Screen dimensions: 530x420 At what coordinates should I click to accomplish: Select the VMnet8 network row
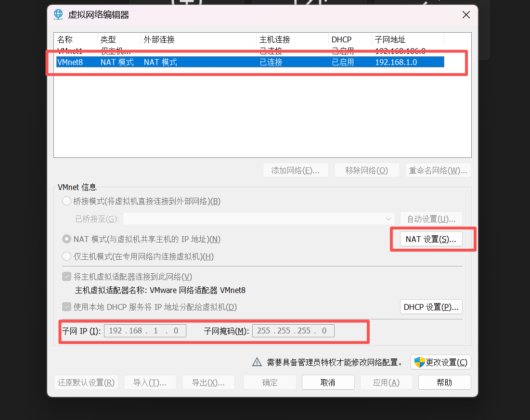pos(250,62)
